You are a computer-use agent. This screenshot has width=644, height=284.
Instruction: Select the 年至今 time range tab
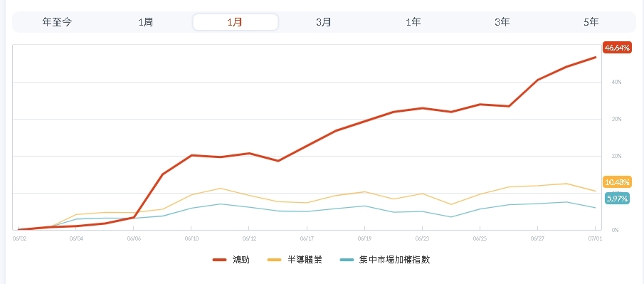(x=57, y=22)
